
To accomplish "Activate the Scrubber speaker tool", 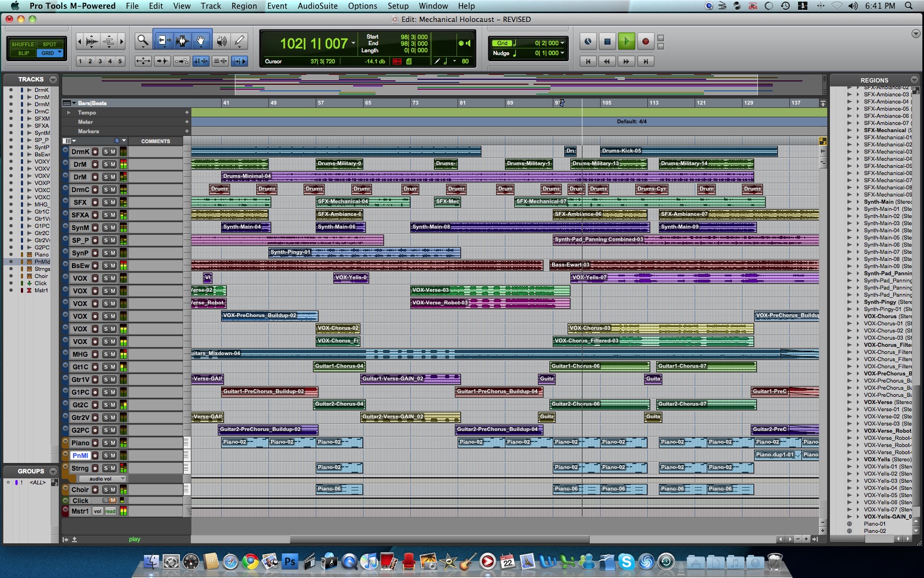I will coord(221,41).
